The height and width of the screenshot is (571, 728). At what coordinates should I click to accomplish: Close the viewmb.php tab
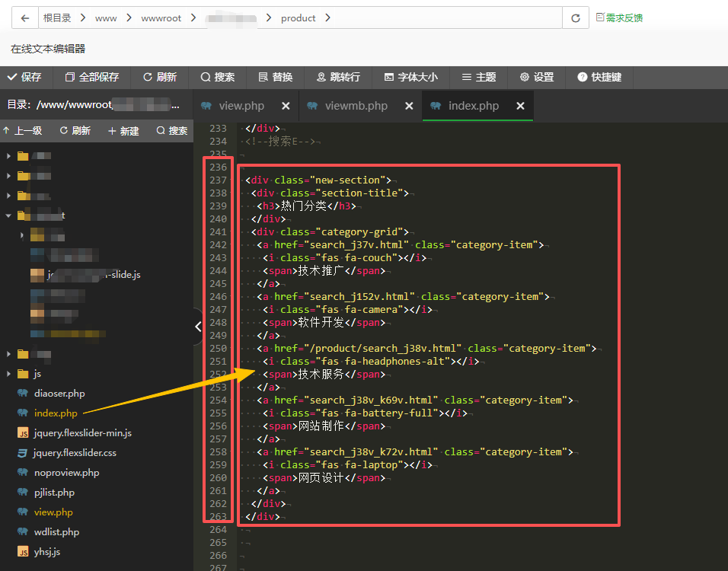(x=409, y=107)
